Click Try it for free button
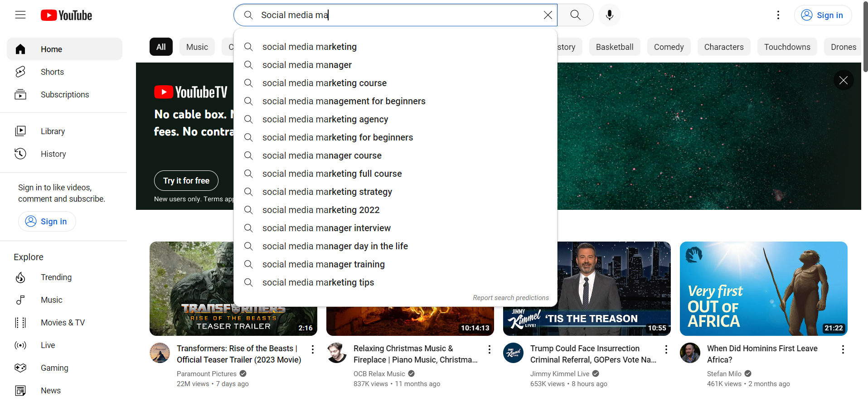This screenshot has width=868, height=402. tap(186, 180)
